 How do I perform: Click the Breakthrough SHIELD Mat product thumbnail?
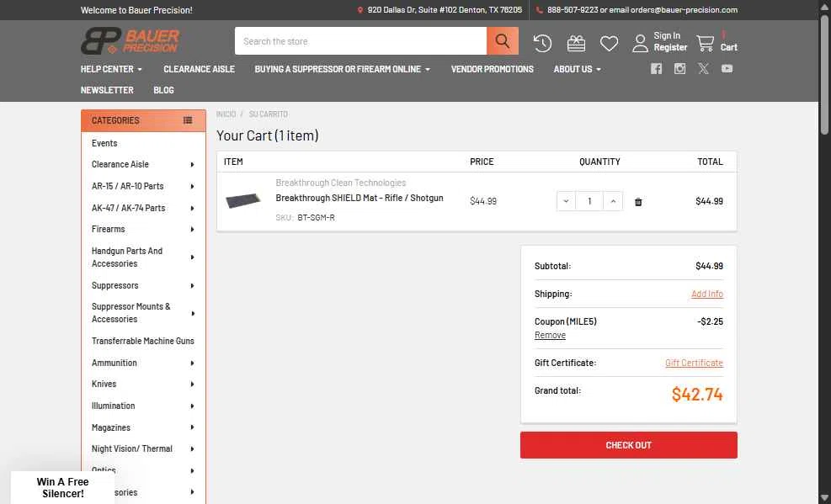242,200
